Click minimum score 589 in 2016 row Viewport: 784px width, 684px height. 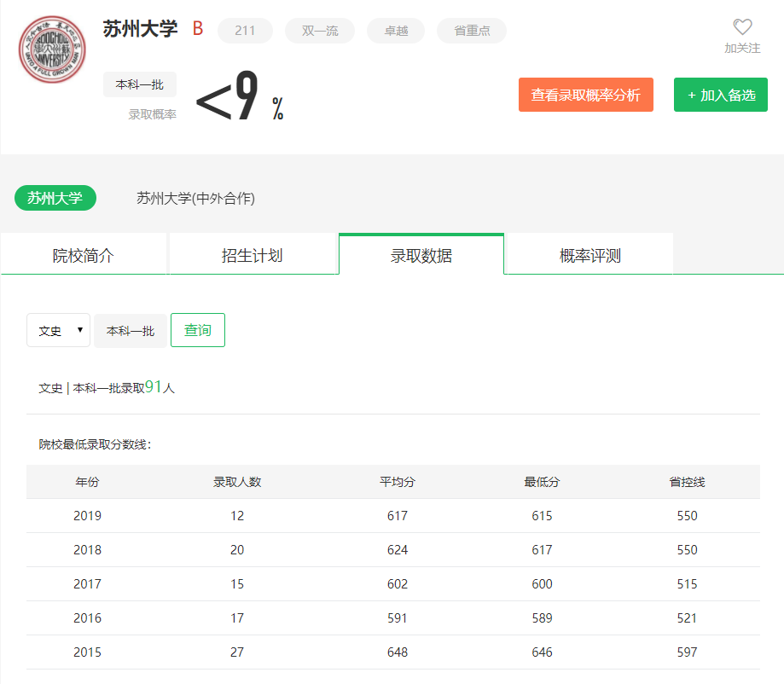click(x=542, y=618)
